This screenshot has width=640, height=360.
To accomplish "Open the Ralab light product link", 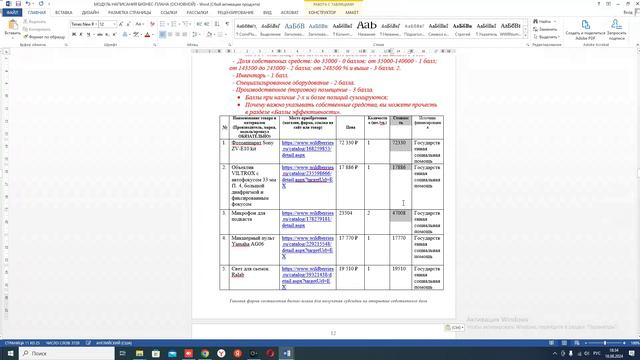I will 307,278.
